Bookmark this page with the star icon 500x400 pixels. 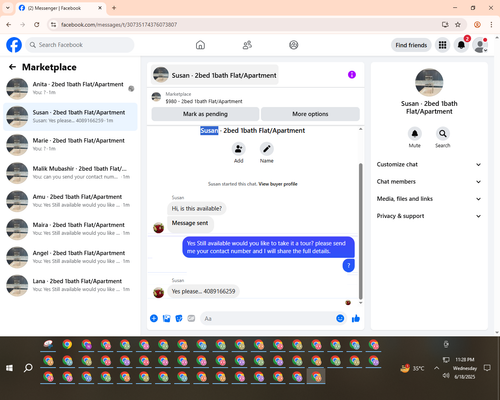[x=458, y=25]
